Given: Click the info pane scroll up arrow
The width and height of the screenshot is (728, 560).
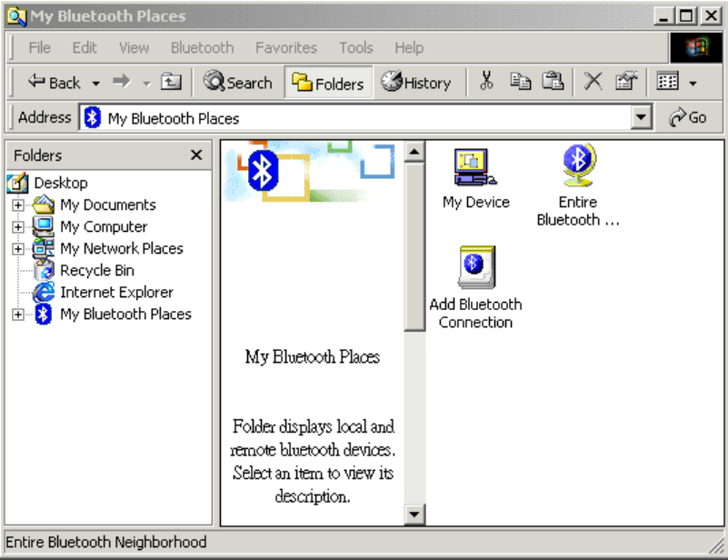Looking at the screenshot, I should (414, 152).
